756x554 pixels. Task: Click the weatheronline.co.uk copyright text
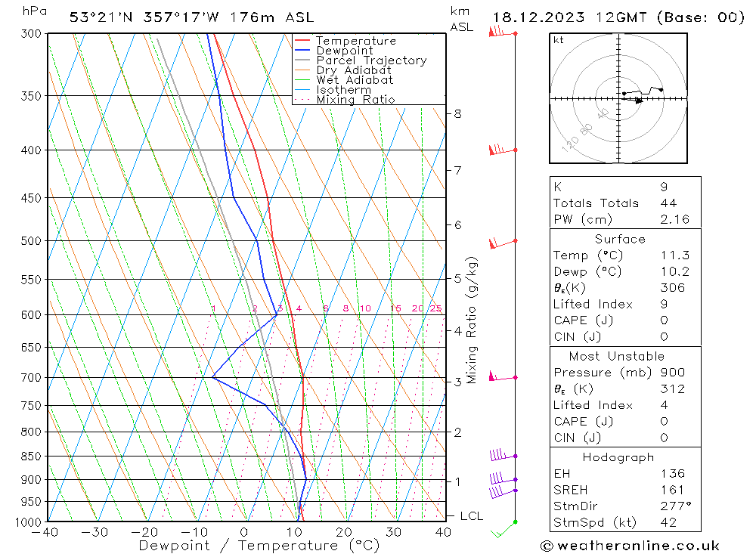pyautogui.click(x=631, y=546)
